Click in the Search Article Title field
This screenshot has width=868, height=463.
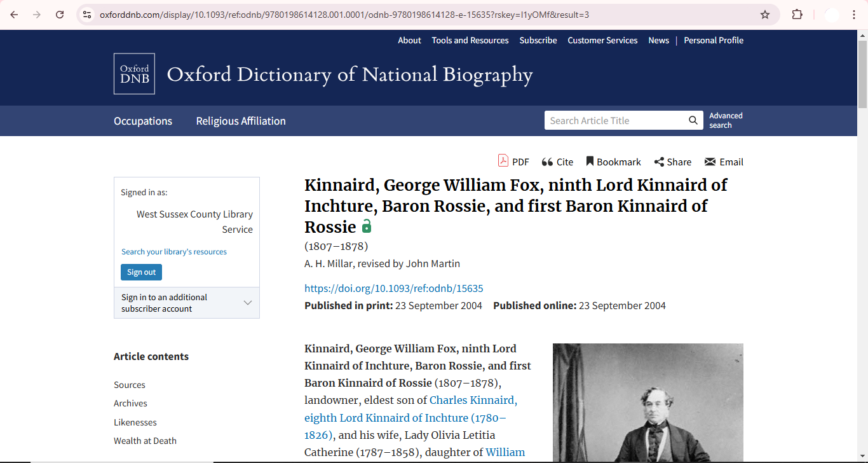pos(615,120)
